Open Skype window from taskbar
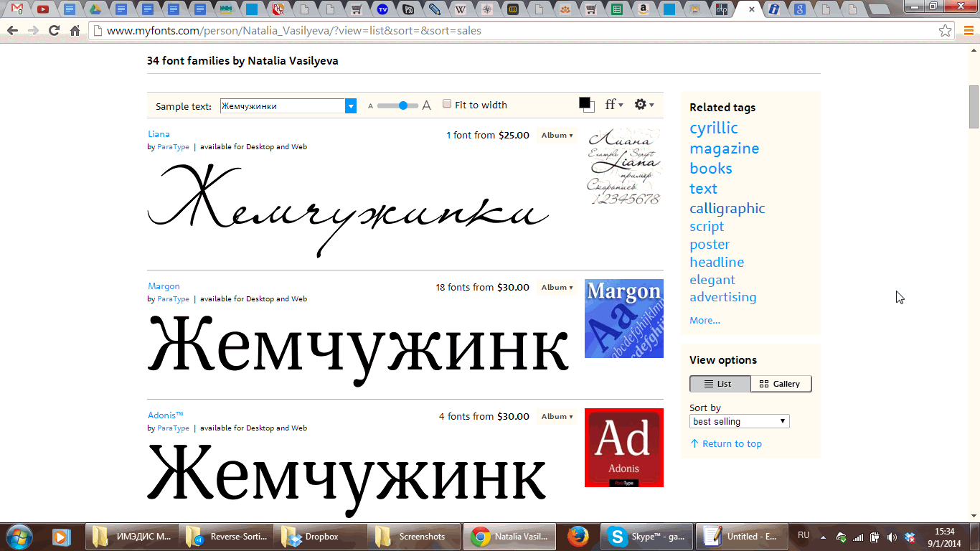Image resolution: width=980 pixels, height=551 pixels. pyautogui.click(x=648, y=537)
